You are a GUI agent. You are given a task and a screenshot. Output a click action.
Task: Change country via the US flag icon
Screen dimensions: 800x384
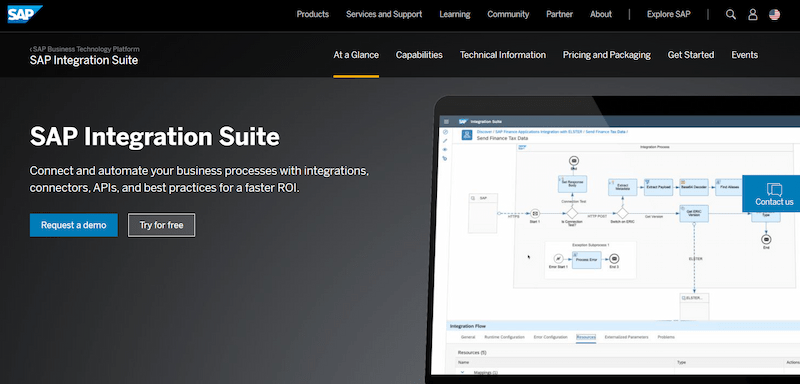[774, 14]
